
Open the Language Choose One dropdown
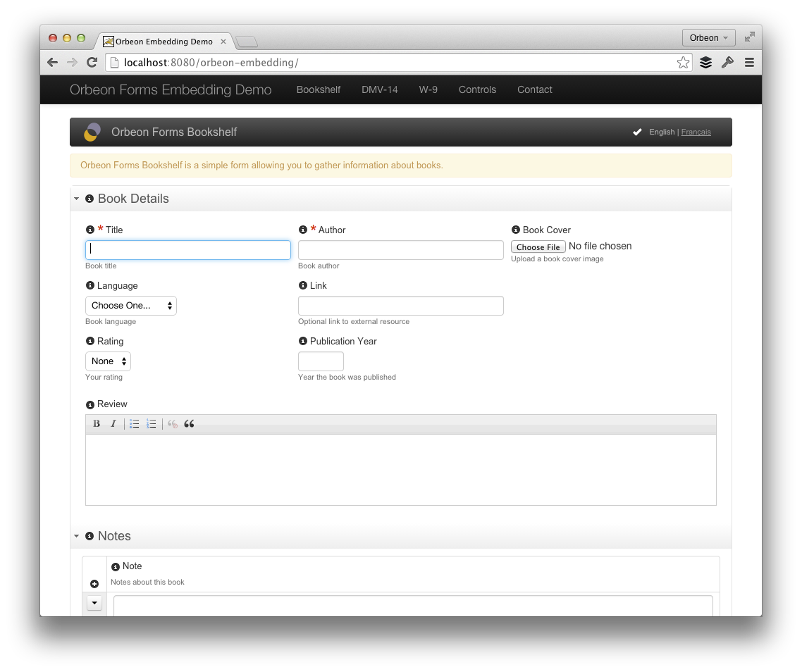pos(130,306)
